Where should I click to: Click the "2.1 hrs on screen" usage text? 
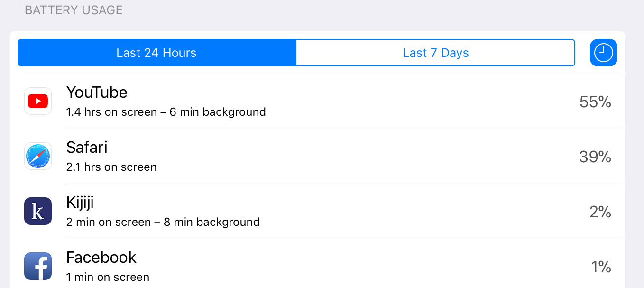(x=111, y=167)
